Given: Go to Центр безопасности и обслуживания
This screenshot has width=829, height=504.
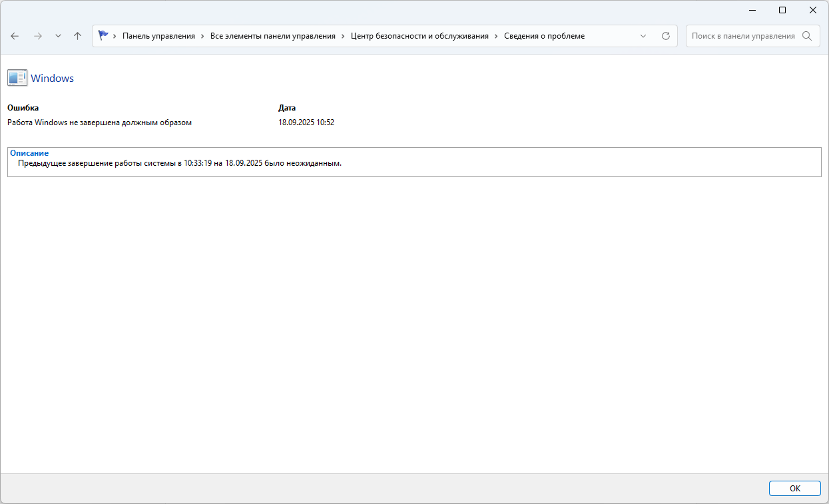Looking at the screenshot, I should pos(419,36).
